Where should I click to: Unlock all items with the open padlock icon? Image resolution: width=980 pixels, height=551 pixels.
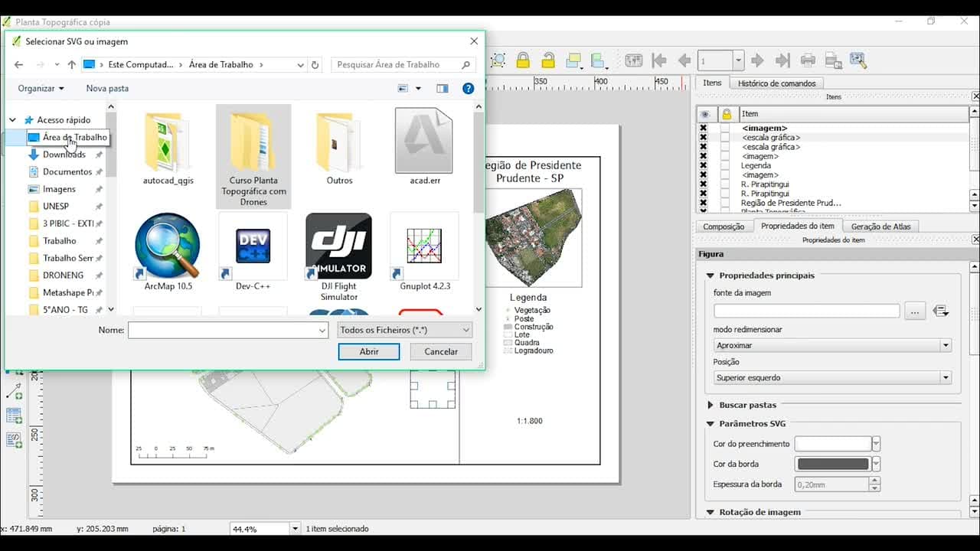(x=548, y=60)
